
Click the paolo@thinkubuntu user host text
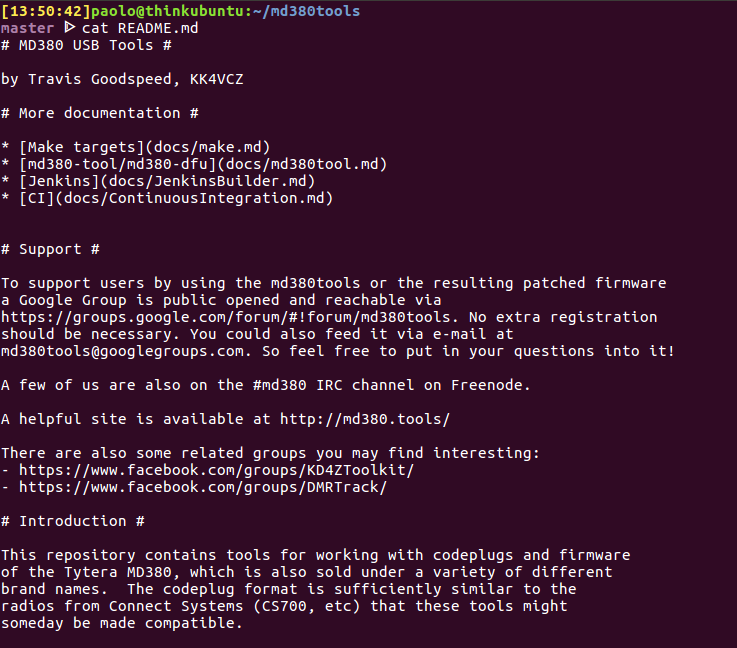pos(167,11)
